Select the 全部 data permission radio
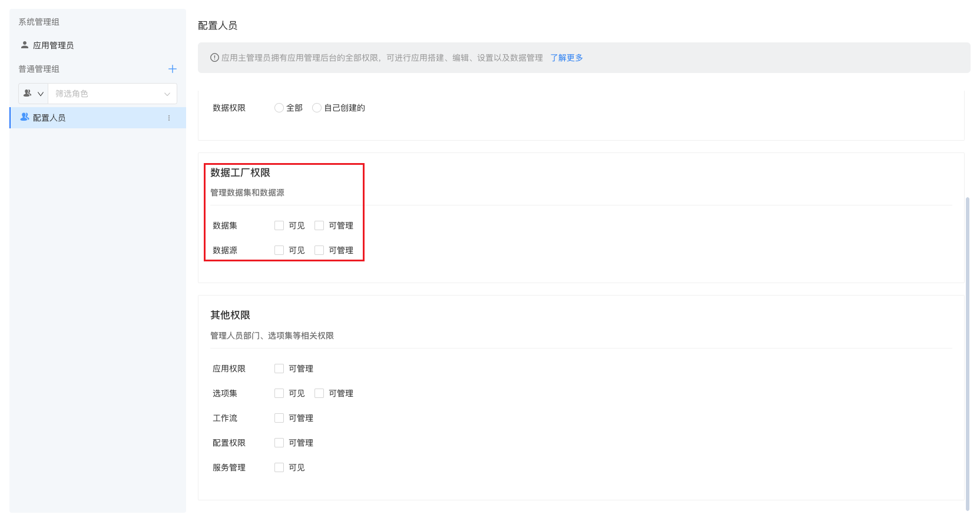Image resolution: width=980 pixels, height=521 pixels. point(279,108)
